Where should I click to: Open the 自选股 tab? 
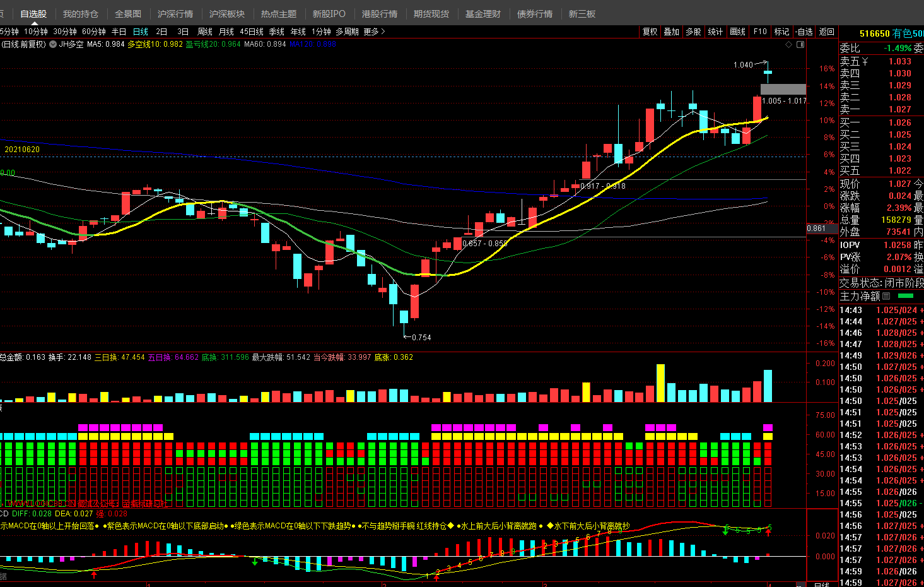[x=33, y=14]
